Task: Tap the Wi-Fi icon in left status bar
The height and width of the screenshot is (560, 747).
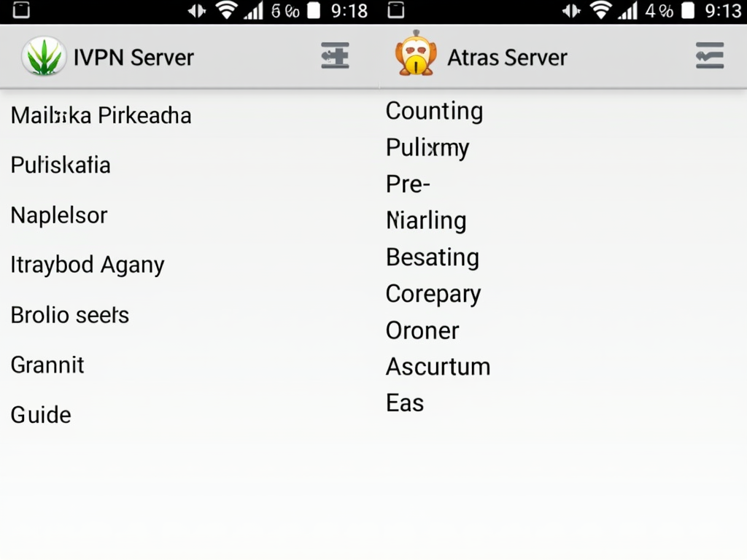Action: point(227,10)
